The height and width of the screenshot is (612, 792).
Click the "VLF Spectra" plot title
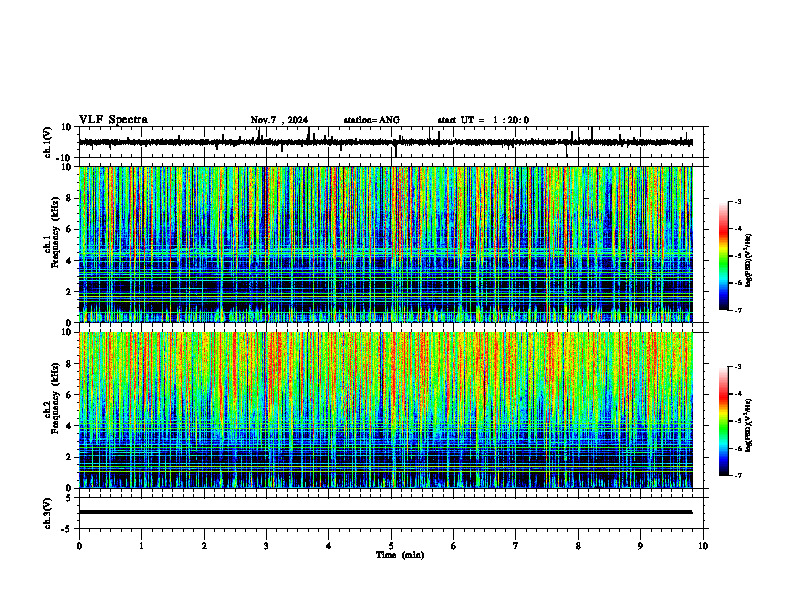(113, 120)
